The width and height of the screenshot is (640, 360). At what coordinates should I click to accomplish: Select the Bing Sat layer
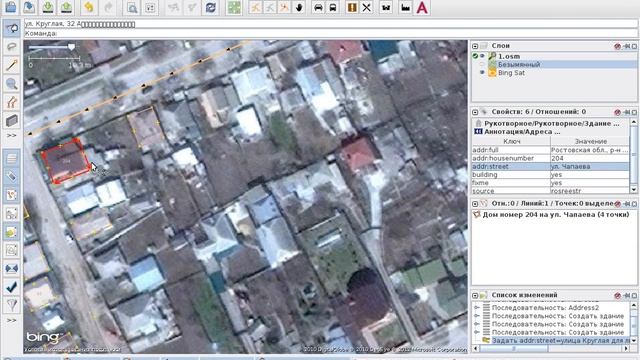[511, 73]
